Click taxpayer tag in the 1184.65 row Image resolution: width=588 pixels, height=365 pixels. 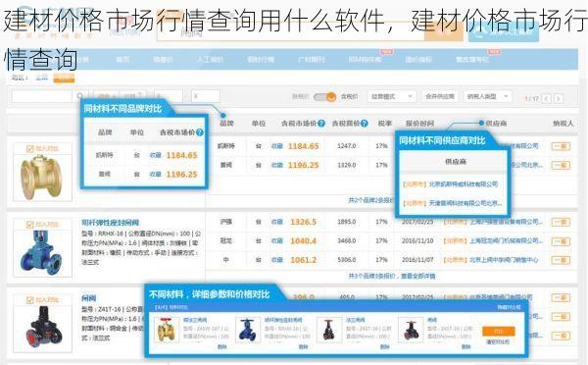coord(561,146)
